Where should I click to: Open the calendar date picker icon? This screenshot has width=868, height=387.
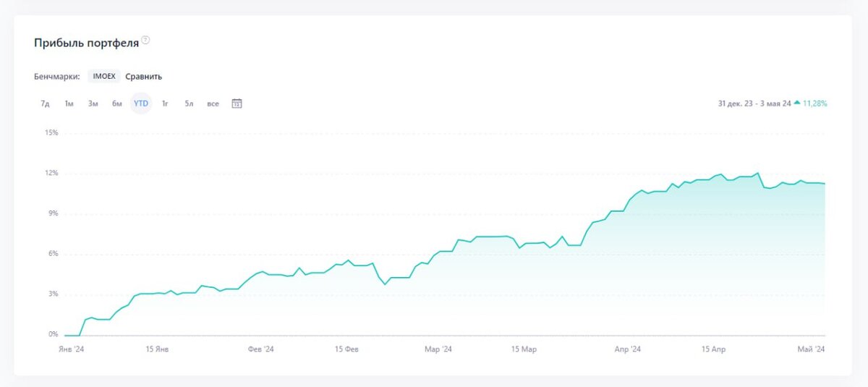(237, 103)
